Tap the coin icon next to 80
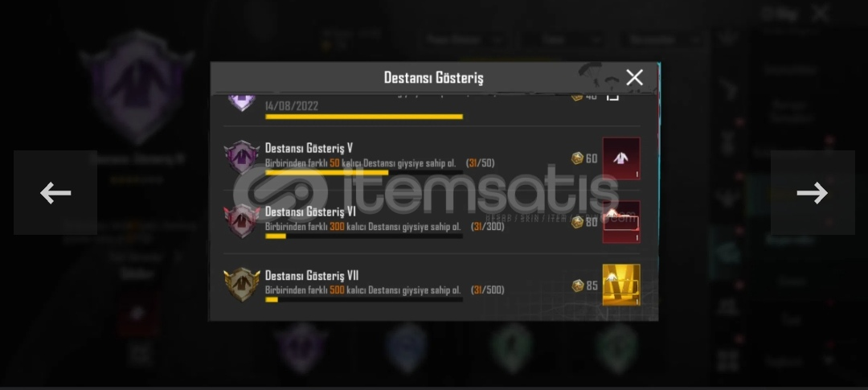The width and height of the screenshot is (868, 390). click(x=577, y=222)
